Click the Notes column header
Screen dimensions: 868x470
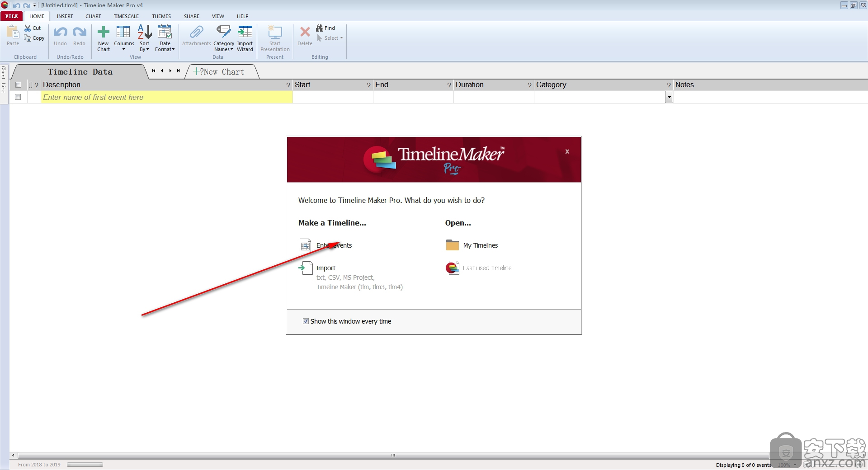point(770,85)
